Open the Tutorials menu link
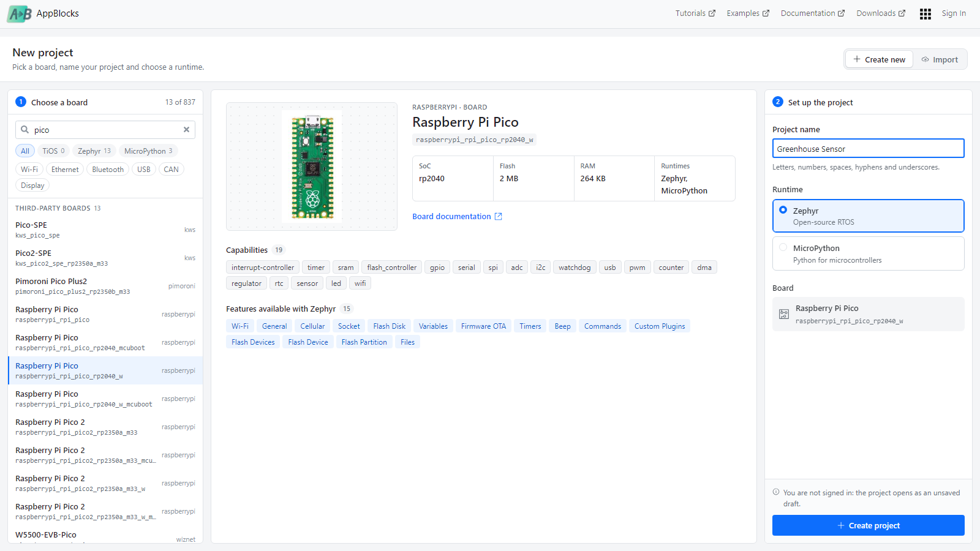This screenshot has height=551, width=980. click(695, 13)
